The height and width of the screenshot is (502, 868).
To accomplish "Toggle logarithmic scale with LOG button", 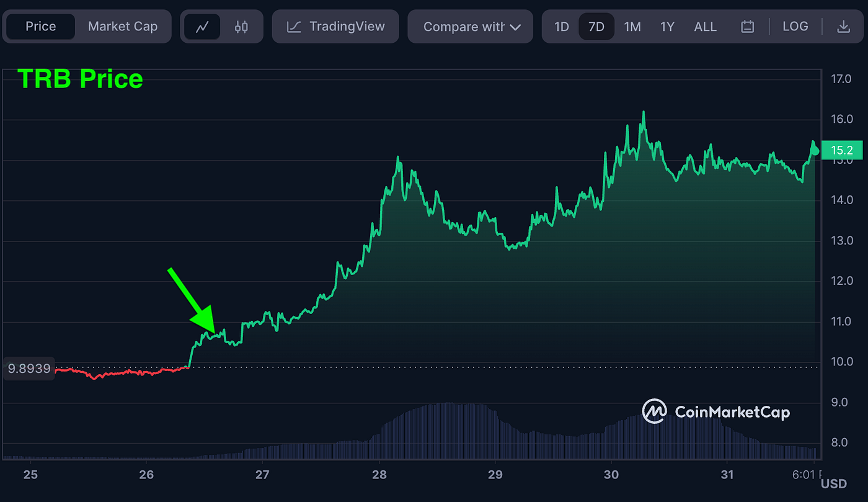I will (x=795, y=26).
